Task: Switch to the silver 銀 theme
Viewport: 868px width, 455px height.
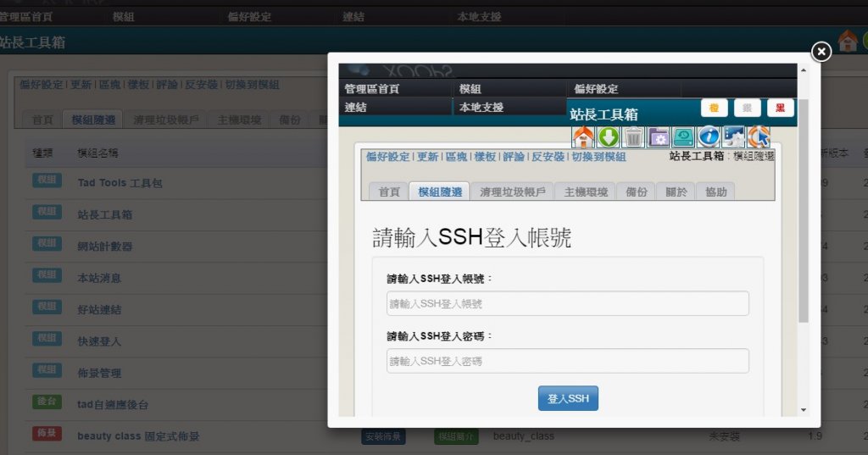Action: pyautogui.click(x=747, y=108)
